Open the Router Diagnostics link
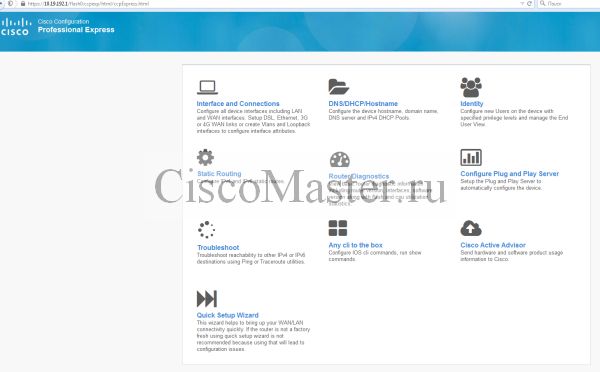This screenshot has width=600, height=372. [x=359, y=176]
